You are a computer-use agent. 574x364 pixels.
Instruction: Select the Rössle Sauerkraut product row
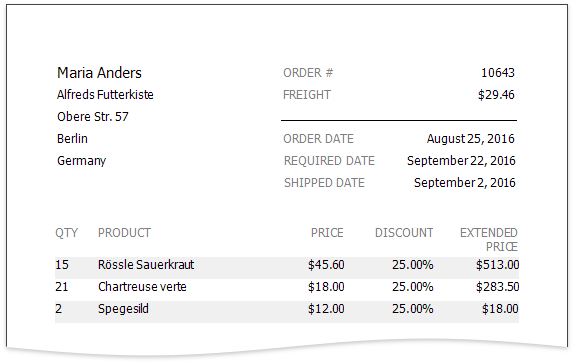point(287,264)
